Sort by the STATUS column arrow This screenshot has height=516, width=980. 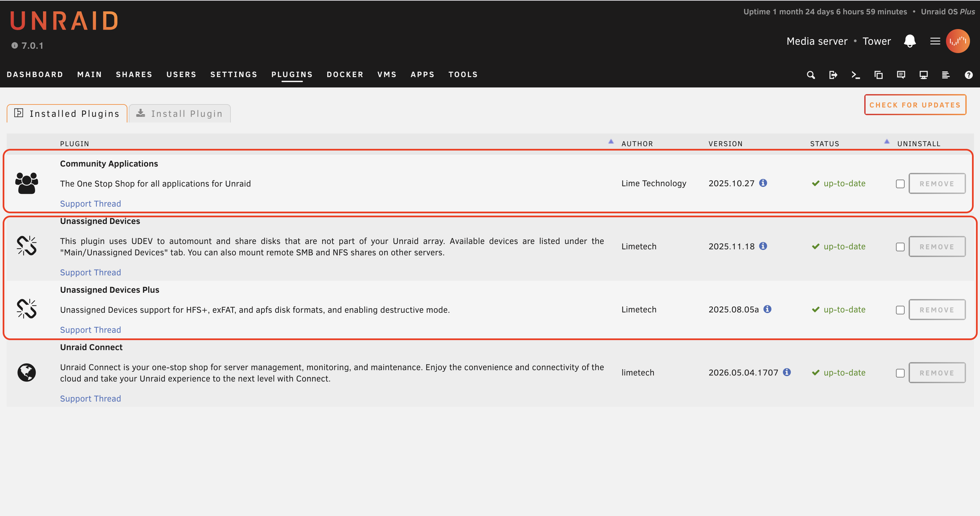pyautogui.click(x=887, y=141)
